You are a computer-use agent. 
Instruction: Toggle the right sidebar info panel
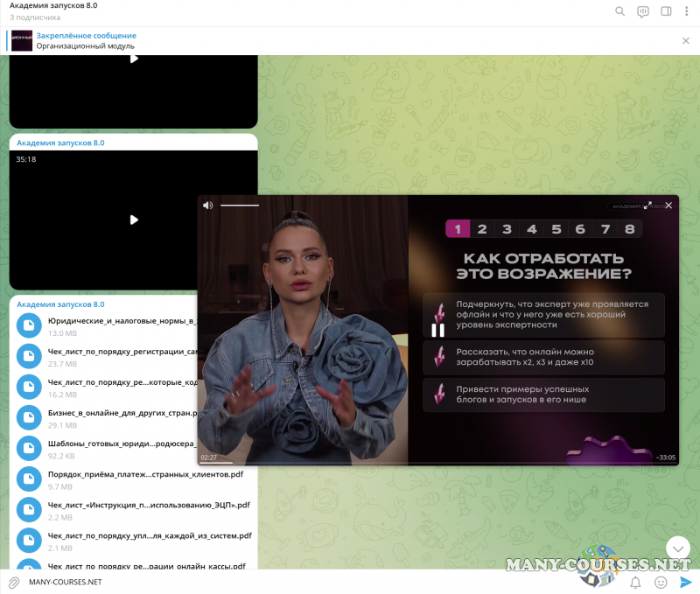point(666,11)
